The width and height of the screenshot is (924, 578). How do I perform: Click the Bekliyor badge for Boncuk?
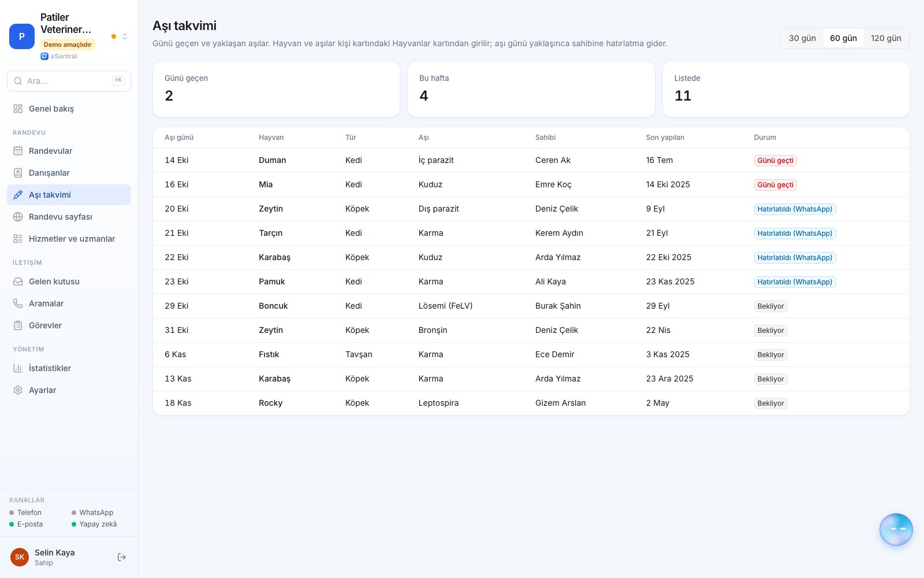click(770, 306)
